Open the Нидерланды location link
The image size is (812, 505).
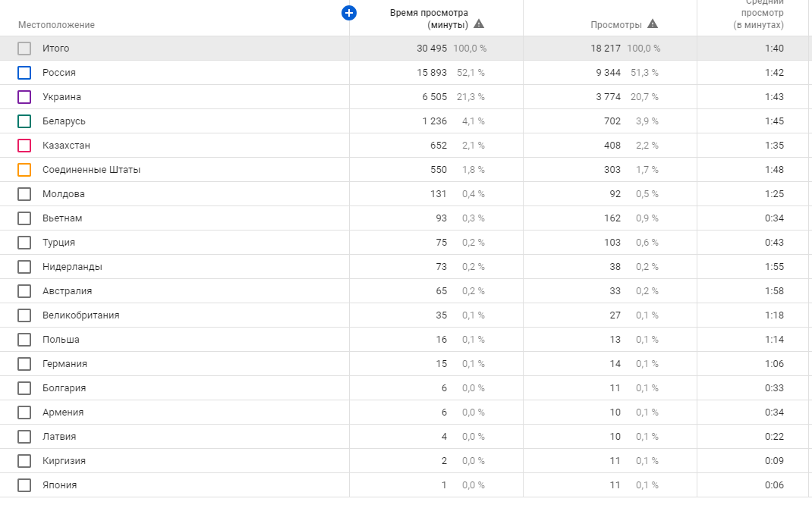(72, 267)
